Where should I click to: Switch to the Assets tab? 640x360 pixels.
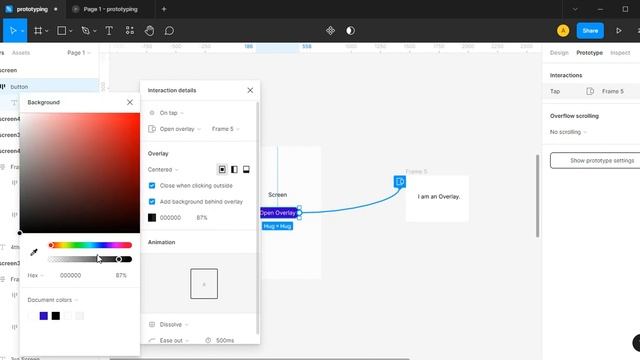(21, 53)
